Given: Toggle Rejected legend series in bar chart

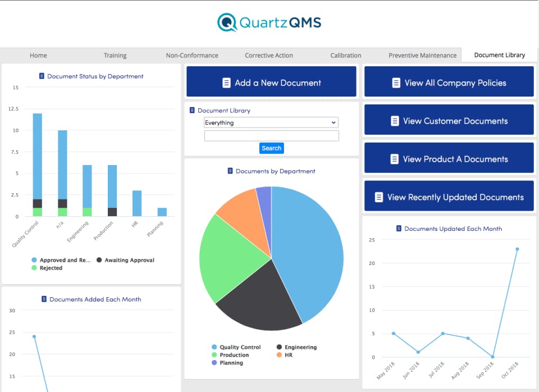Looking at the screenshot, I should pos(47,268).
